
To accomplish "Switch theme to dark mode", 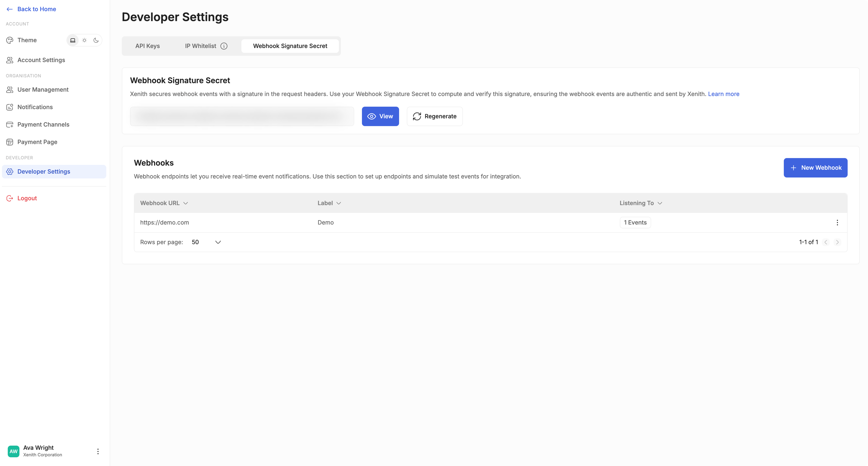I will click(x=96, y=40).
